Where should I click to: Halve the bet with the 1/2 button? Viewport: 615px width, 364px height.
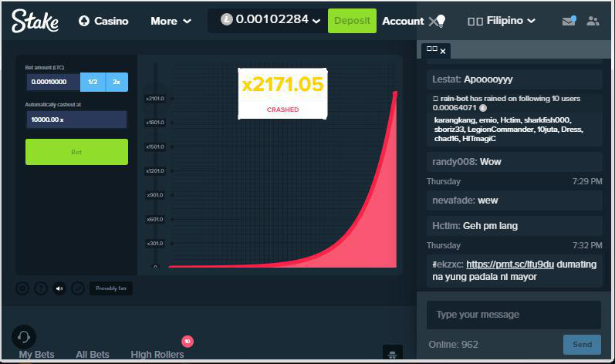click(x=93, y=82)
